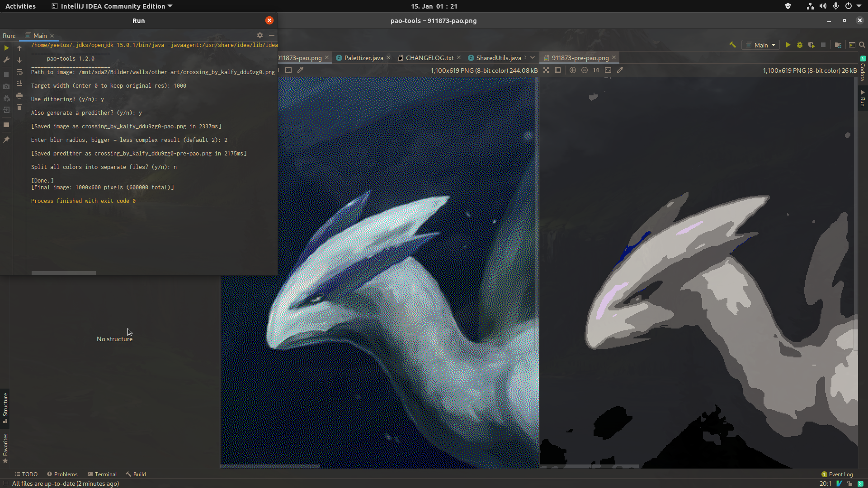The height and width of the screenshot is (488, 868).
Task: Click the Build project hammer icon
Action: coord(732,45)
